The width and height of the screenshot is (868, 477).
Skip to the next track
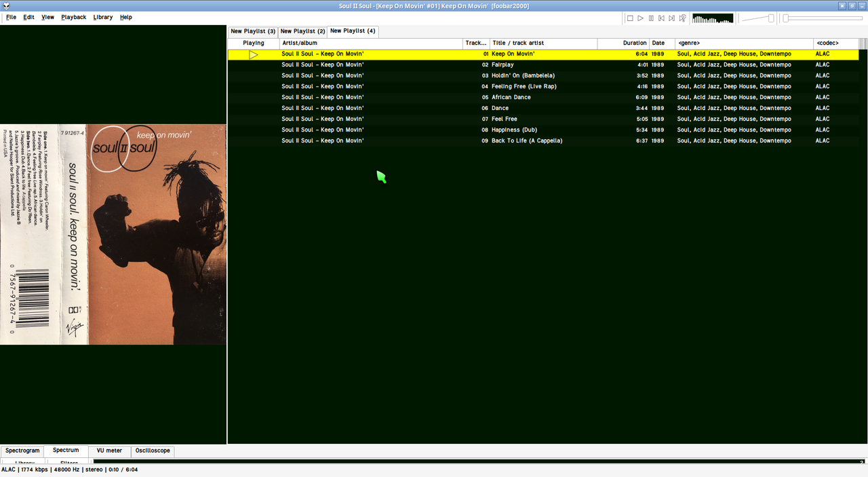pos(672,18)
